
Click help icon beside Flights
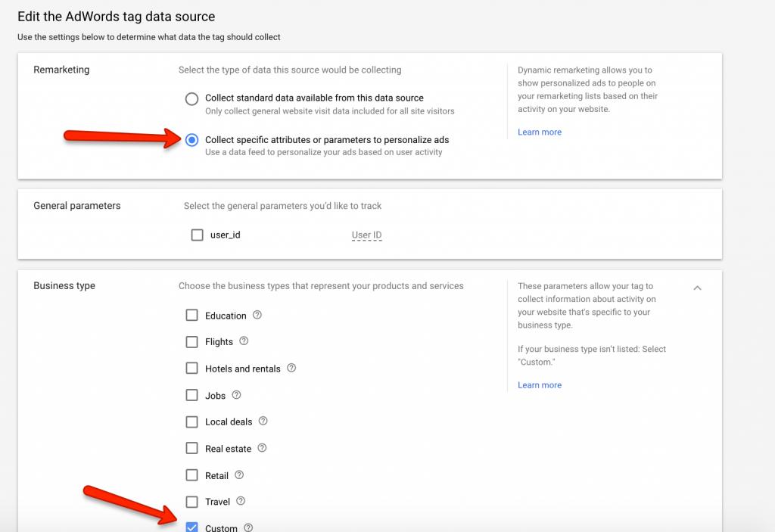click(244, 341)
